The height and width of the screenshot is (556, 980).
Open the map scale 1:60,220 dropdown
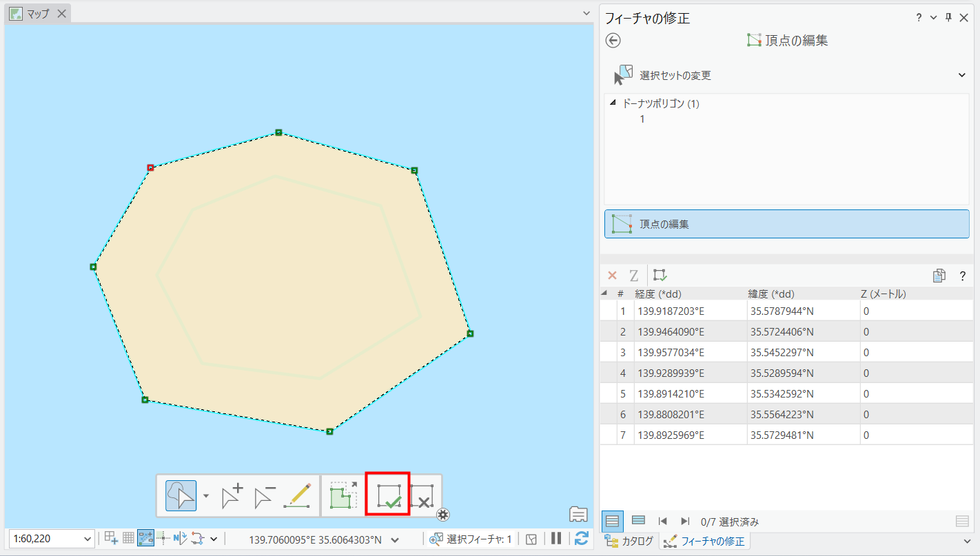(88, 539)
